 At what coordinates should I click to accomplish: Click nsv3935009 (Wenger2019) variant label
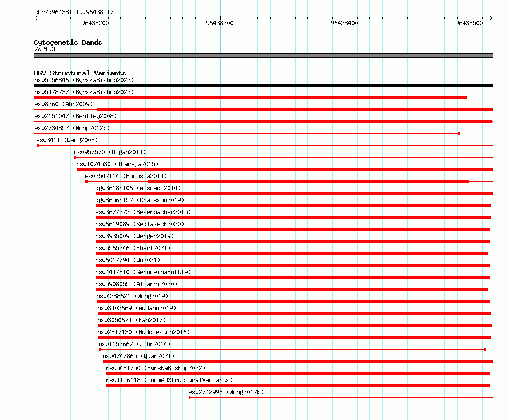(134, 236)
